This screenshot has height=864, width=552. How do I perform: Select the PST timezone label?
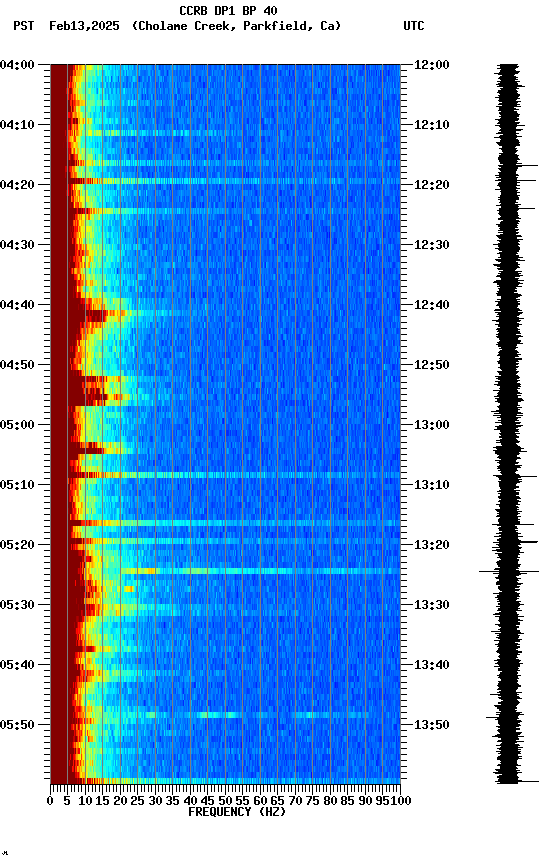(x=24, y=26)
